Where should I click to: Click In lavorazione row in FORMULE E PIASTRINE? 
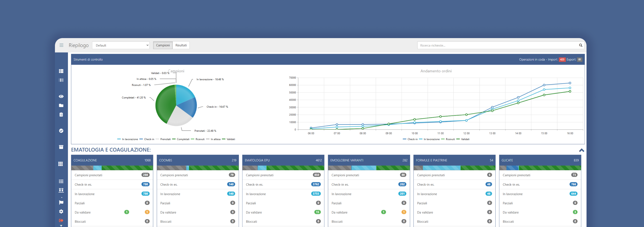click(455, 194)
